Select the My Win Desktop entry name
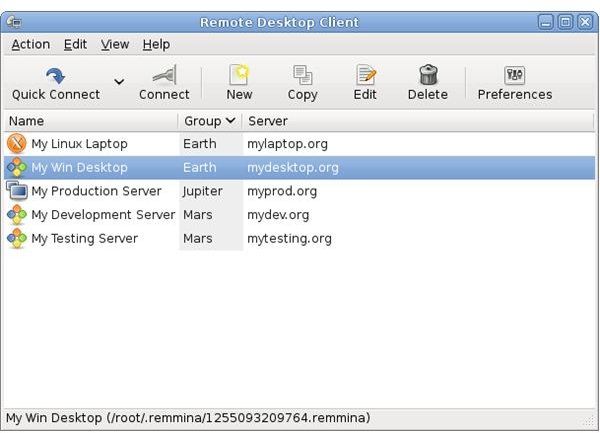 pos(79,168)
